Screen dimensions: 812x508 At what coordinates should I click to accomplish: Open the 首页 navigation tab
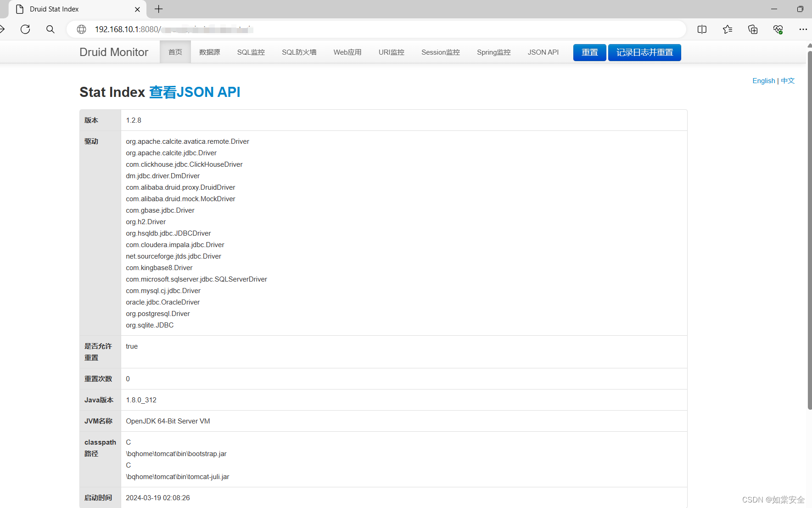click(x=175, y=52)
